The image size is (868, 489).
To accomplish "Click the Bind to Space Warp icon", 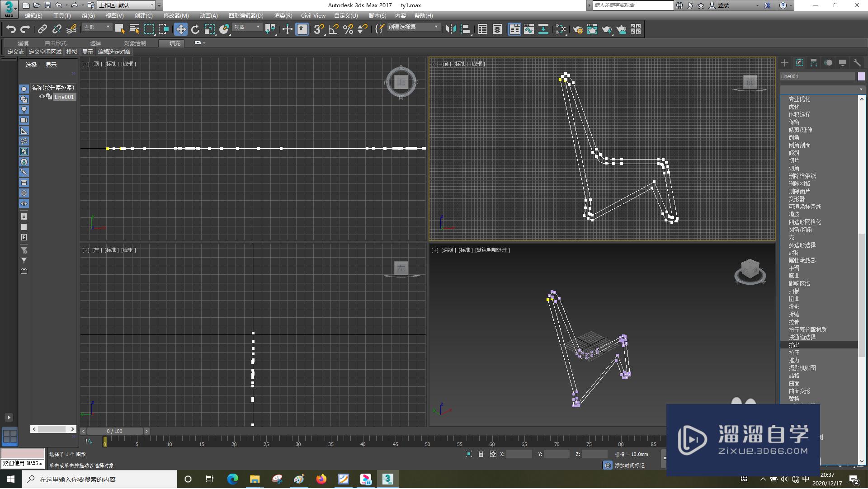I will point(71,29).
